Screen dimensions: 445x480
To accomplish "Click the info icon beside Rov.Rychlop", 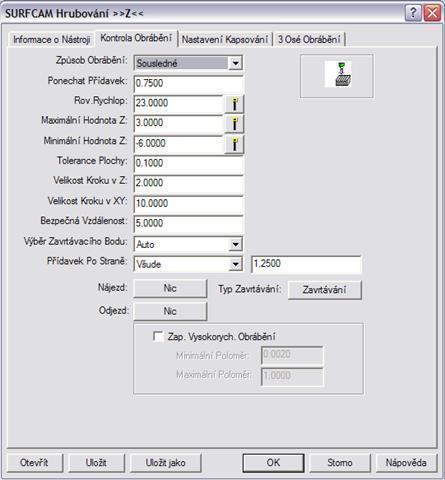I will pyautogui.click(x=235, y=104).
